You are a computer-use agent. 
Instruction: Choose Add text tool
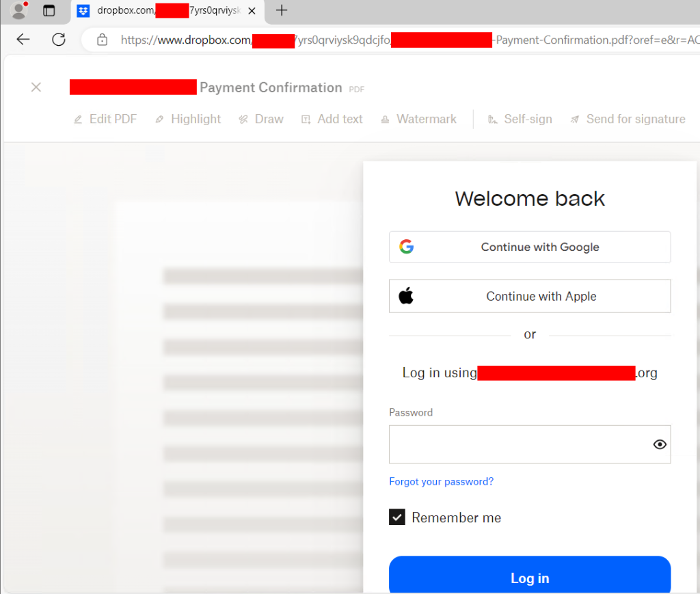pos(332,119)
